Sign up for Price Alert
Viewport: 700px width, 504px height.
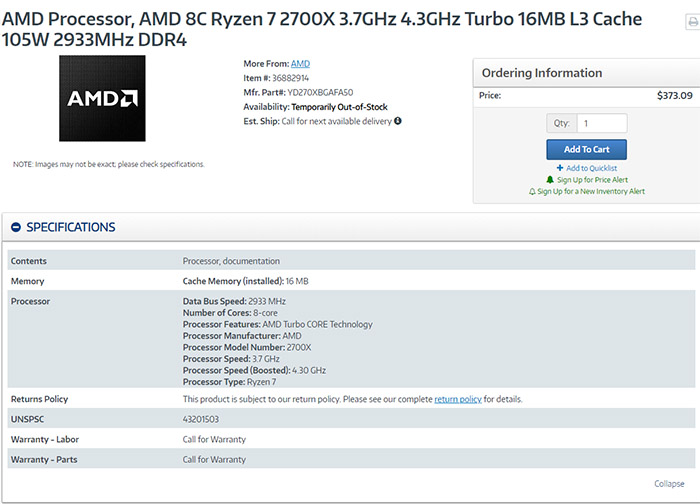pos(592,179)
